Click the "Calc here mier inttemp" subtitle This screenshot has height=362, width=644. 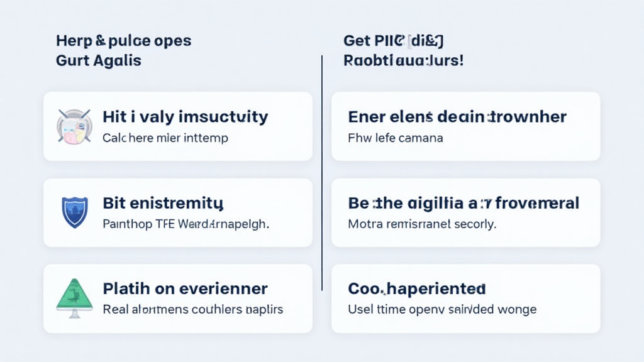coord(165,138)
